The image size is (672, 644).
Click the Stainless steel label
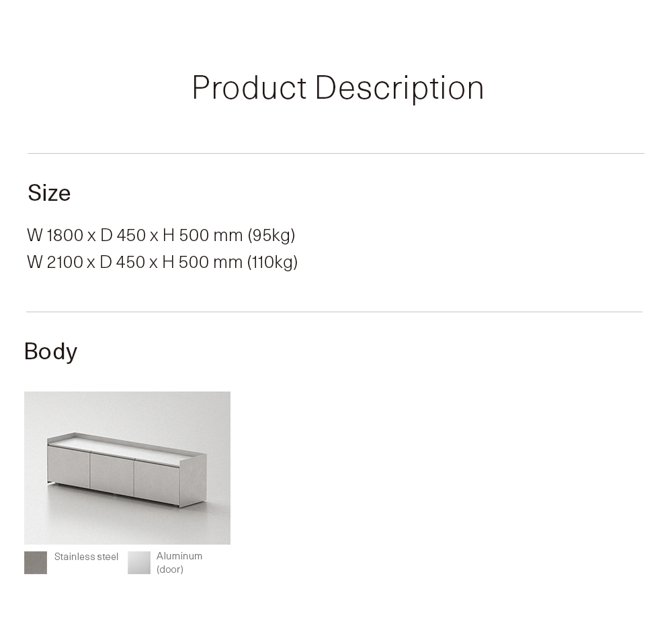coord(86,557)
